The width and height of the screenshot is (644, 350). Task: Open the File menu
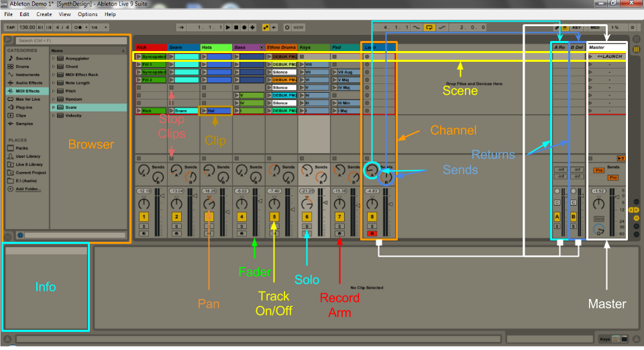click(8, 14)
